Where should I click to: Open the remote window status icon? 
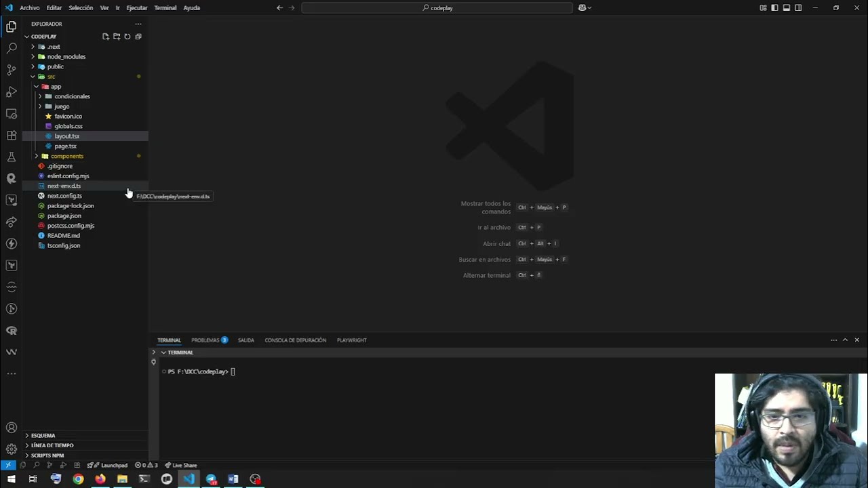point(7,465)
